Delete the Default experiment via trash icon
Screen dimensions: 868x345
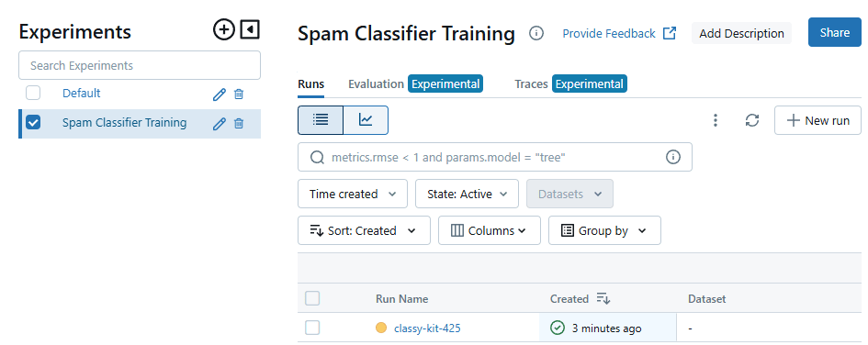click(x=239, y=94)
